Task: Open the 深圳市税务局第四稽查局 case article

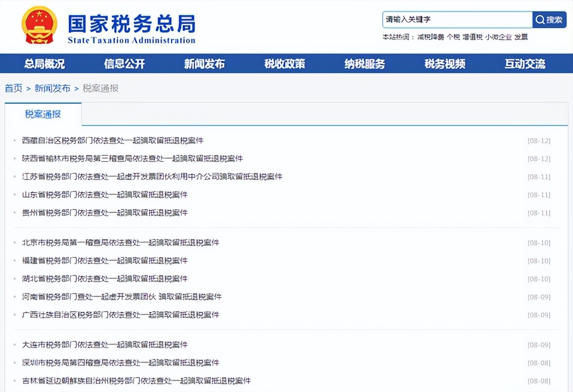Action: [121, 363]
